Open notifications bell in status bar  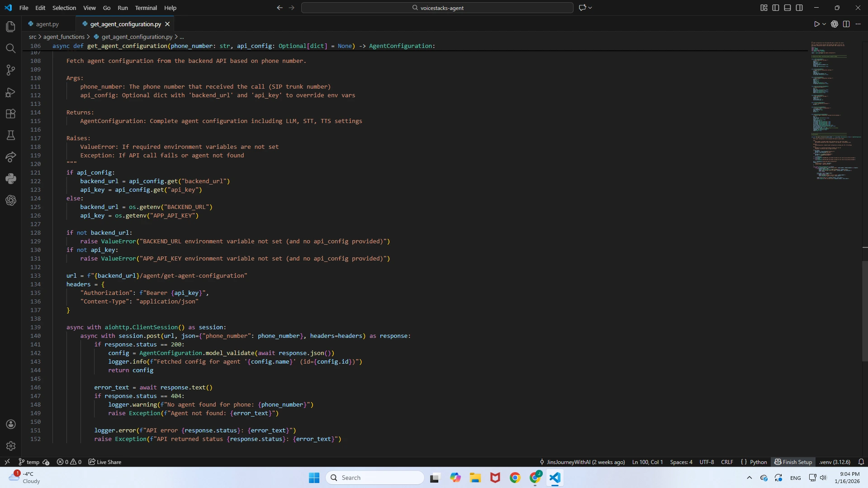point(861,462)
